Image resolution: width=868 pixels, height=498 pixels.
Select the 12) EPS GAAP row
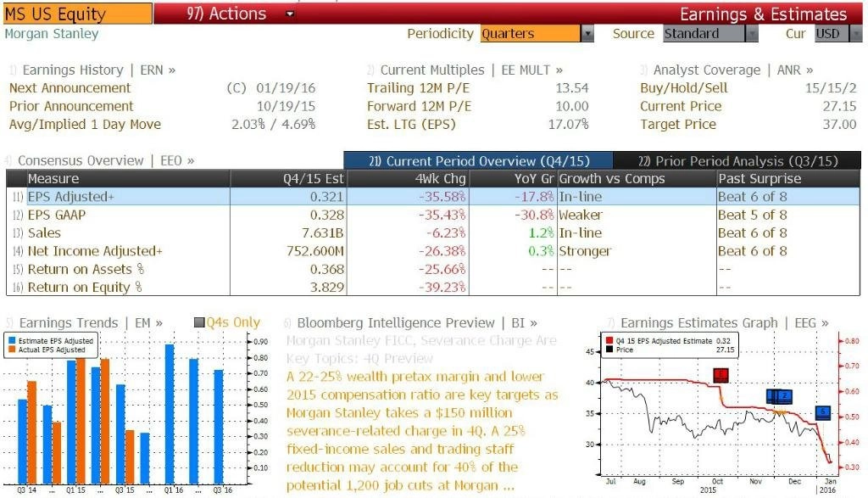433,215
